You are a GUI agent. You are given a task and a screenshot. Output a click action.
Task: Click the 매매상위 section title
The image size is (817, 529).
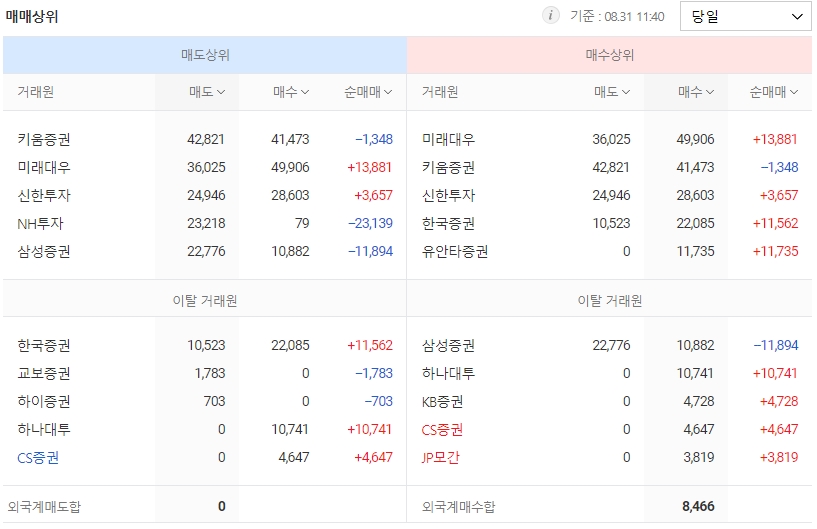click(32, 17)
